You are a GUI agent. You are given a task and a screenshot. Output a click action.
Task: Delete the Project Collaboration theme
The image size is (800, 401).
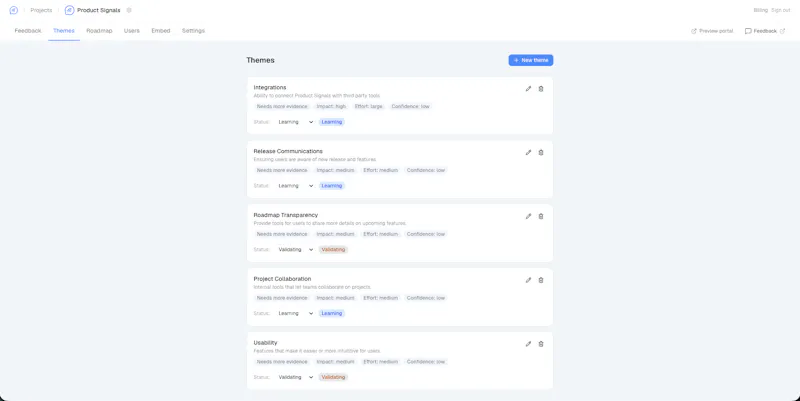click(x=541, y=280)
